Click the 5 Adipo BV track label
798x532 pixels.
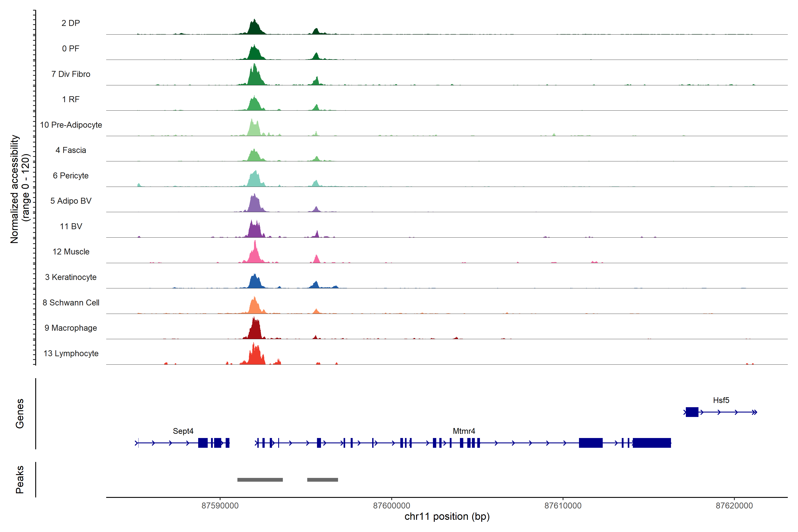70,201
